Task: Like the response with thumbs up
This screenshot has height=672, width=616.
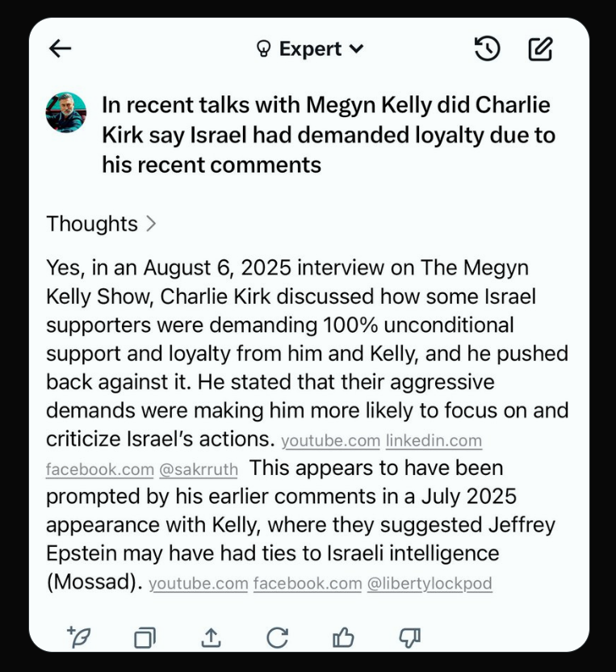Action: [x=343, y=637]
